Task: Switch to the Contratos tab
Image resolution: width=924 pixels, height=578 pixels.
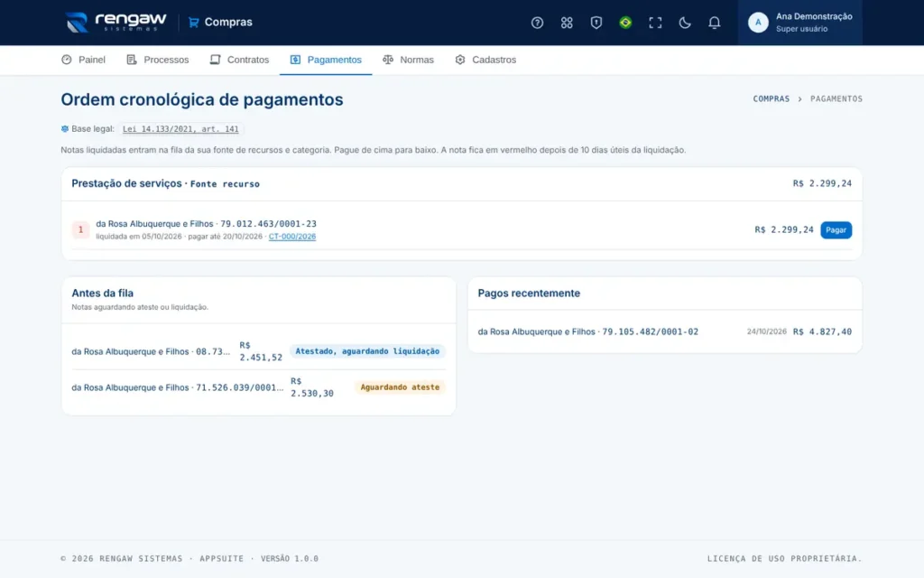Action: pyautogui.click(x=239, y=60)
